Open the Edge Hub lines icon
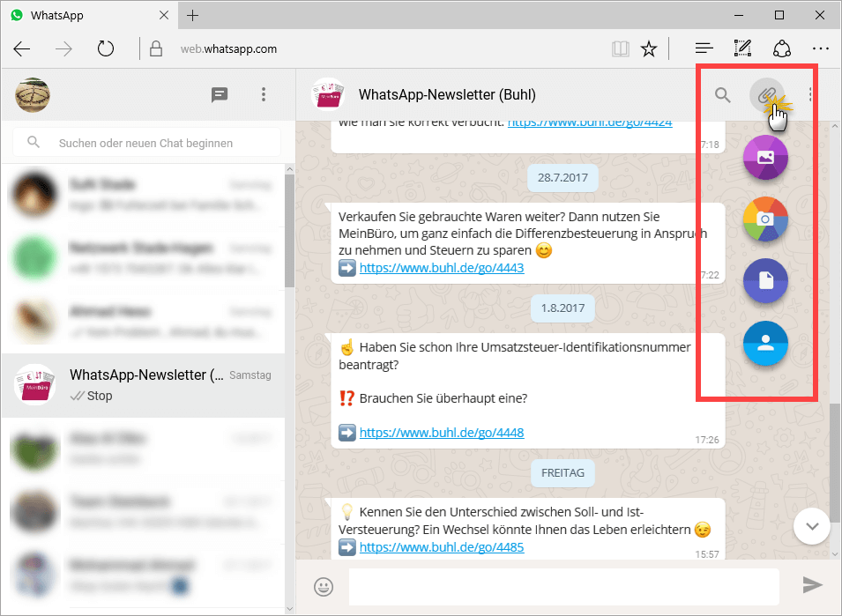Viewport: 842px width, 616px height. [704, 48]
